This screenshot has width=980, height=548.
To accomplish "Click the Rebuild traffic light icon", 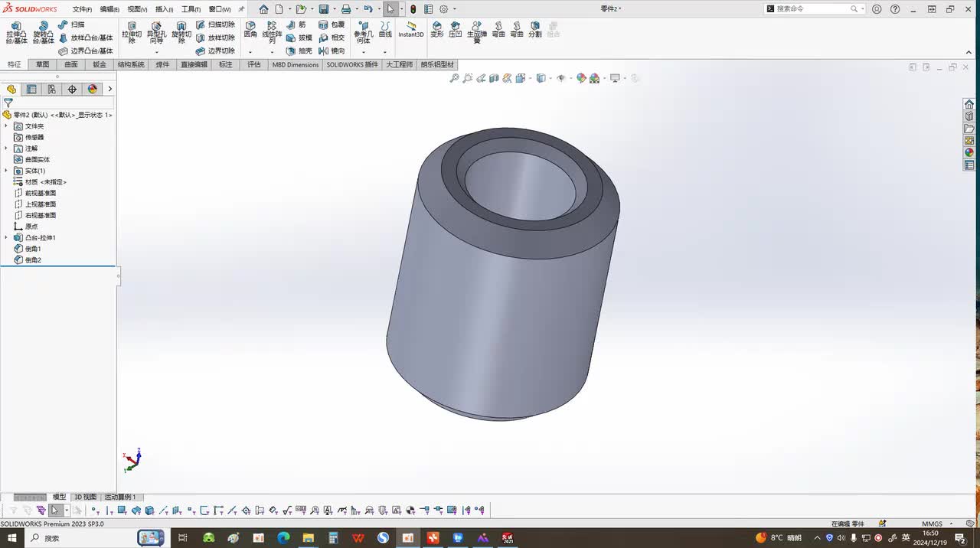I will 413,9.
